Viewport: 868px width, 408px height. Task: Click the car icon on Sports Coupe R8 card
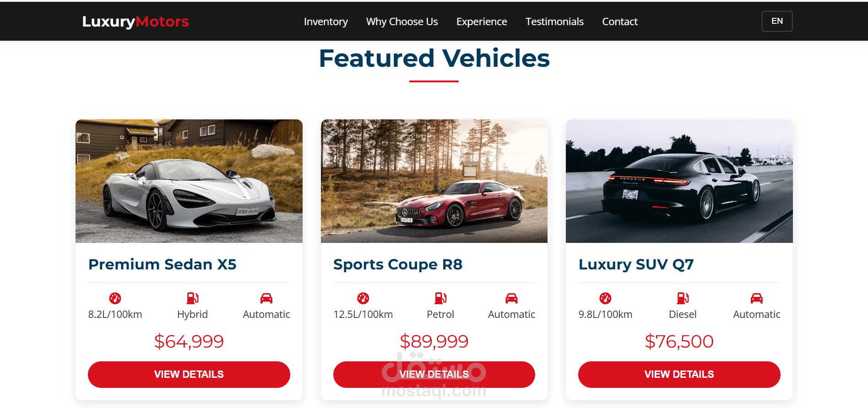tap(511, 298)
